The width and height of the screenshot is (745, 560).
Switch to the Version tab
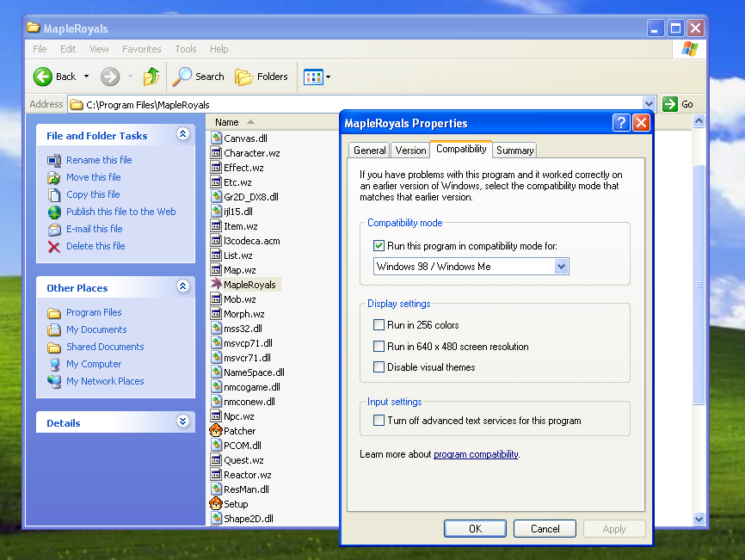coord(410,151)
